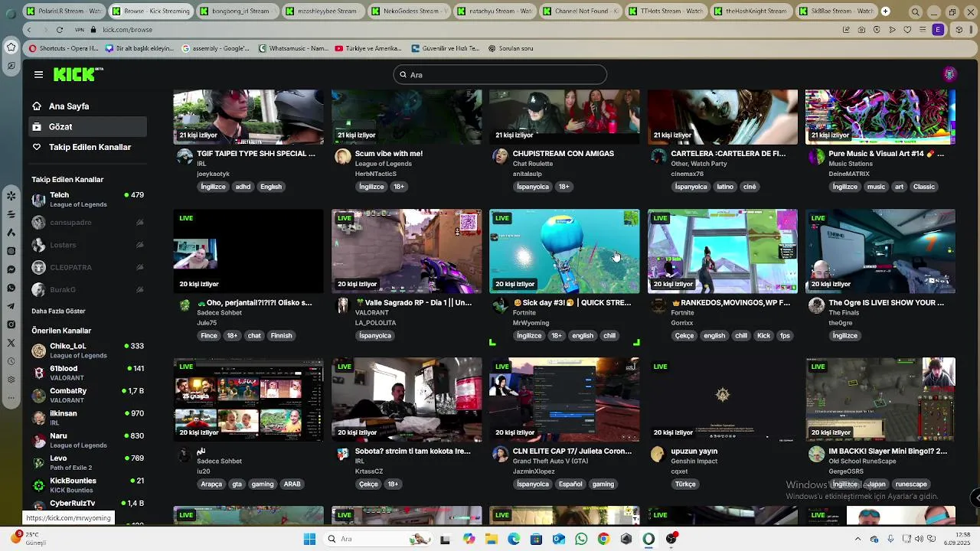
Task: Open the bookmarks star in the sidebar
Action: [x=11, y=47]
